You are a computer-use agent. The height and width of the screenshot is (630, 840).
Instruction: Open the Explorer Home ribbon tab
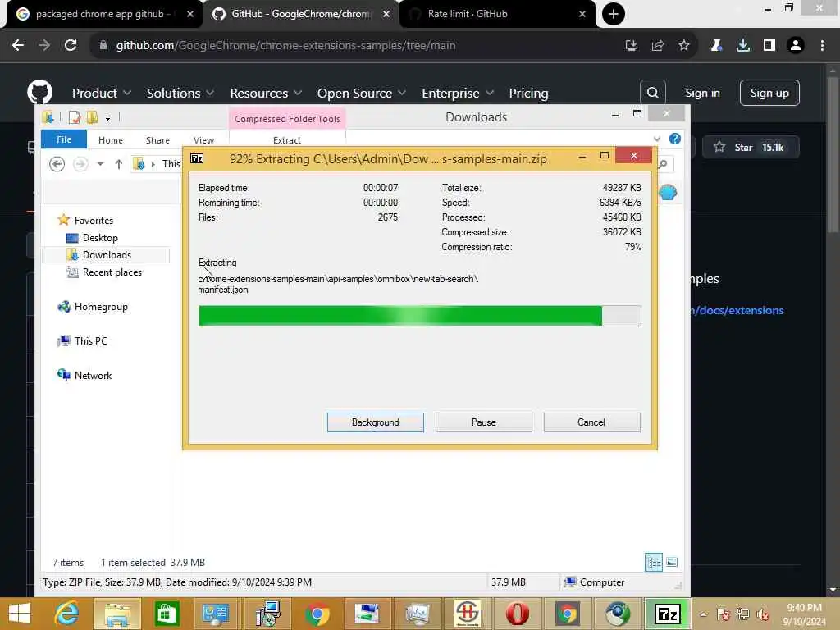111,139
